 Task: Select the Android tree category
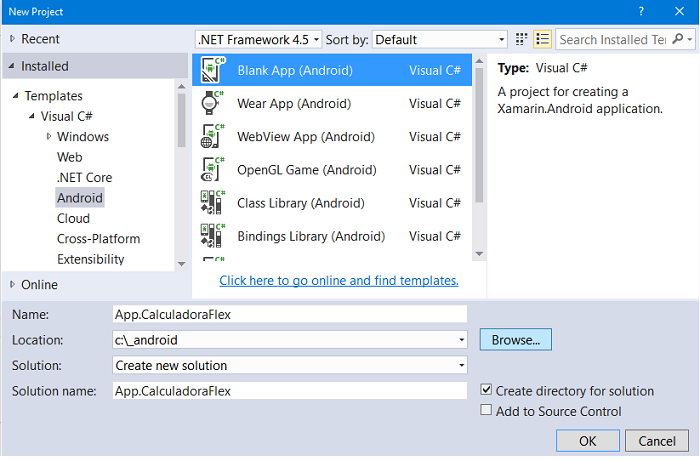pos(80,198)
